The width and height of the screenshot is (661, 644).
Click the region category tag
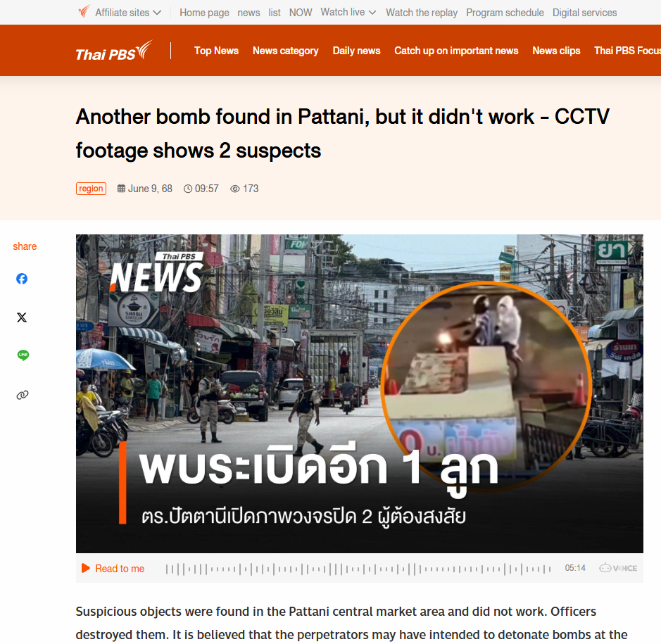91,189
